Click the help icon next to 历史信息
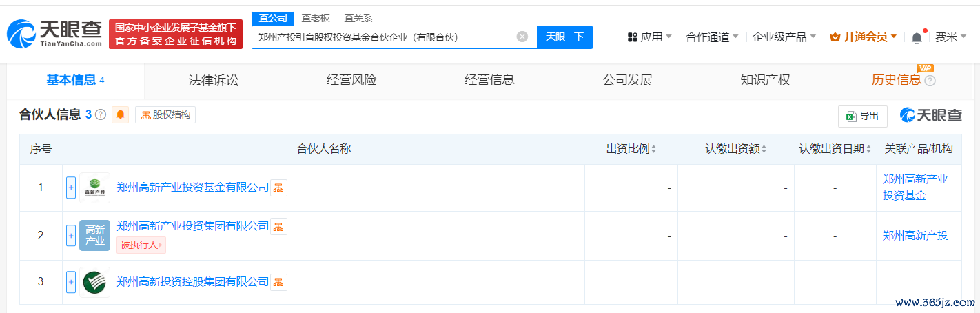The height and width of the screenshot is (313, 980). click(x=930, y=81)
